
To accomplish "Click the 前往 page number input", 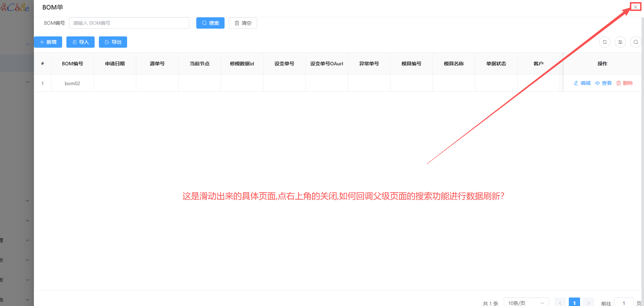I will [x=624, y=303].
